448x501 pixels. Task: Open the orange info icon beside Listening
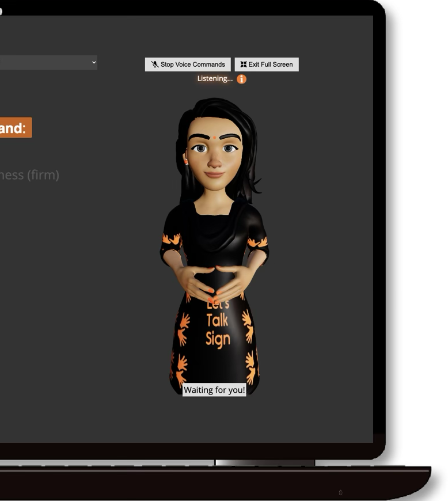pos(242,79)
